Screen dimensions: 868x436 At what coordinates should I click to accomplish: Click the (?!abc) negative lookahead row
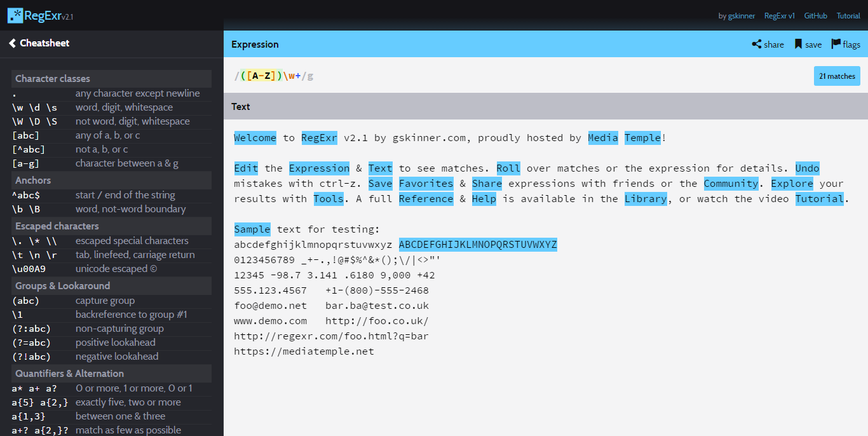[111, 357]
